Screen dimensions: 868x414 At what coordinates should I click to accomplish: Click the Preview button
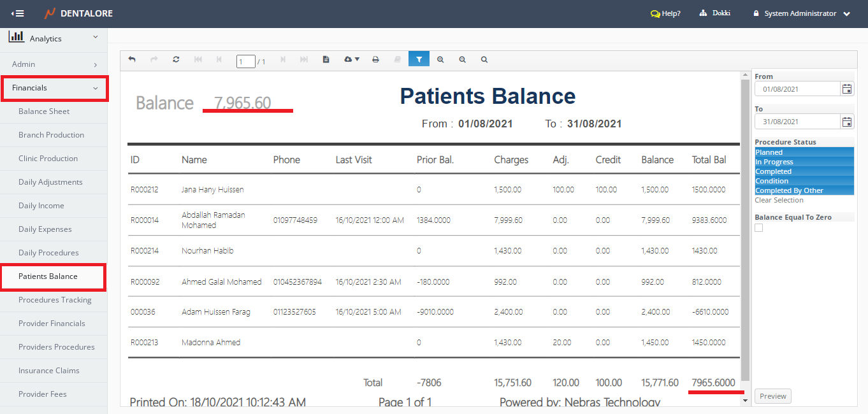(772, 396)
